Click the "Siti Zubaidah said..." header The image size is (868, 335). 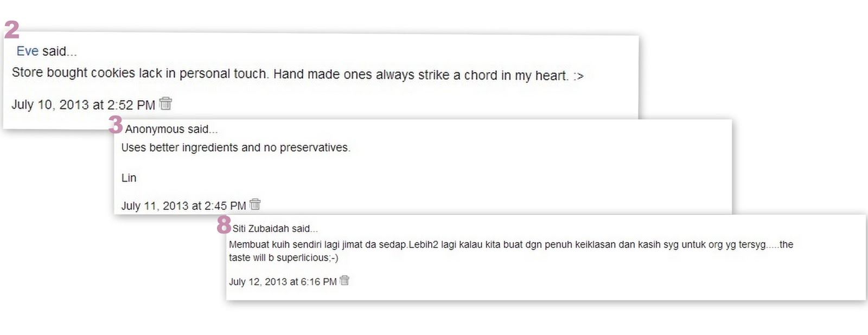(275, 229)
